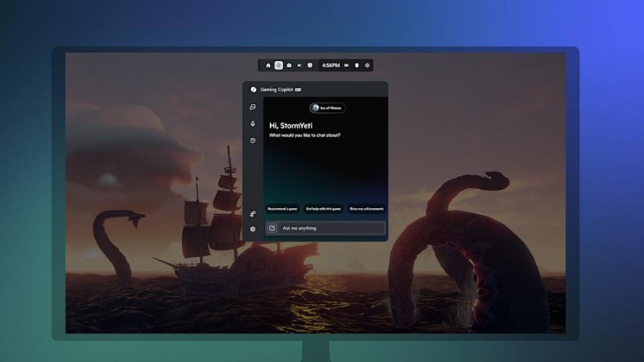Open Game Bar settings gear

(x=368, y=66)
